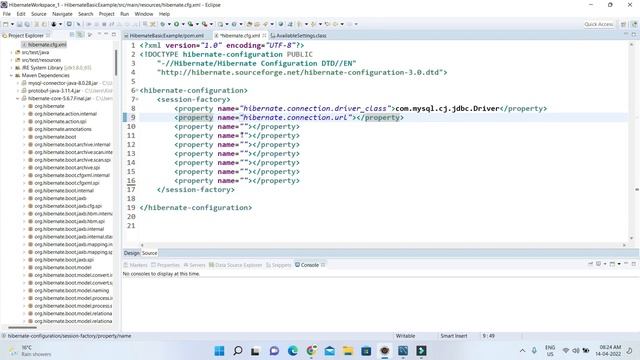Open the Snippets view tab

pos(278,265)
